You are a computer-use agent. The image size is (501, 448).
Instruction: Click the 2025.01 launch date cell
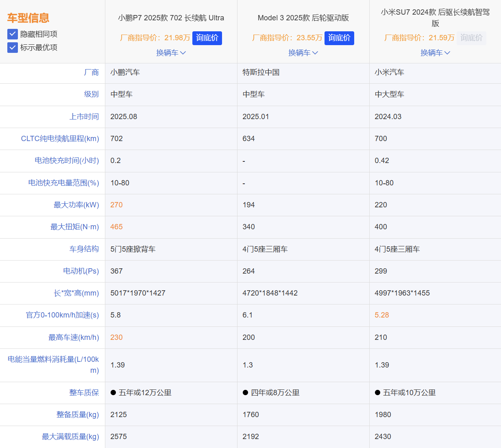point(256,117)
